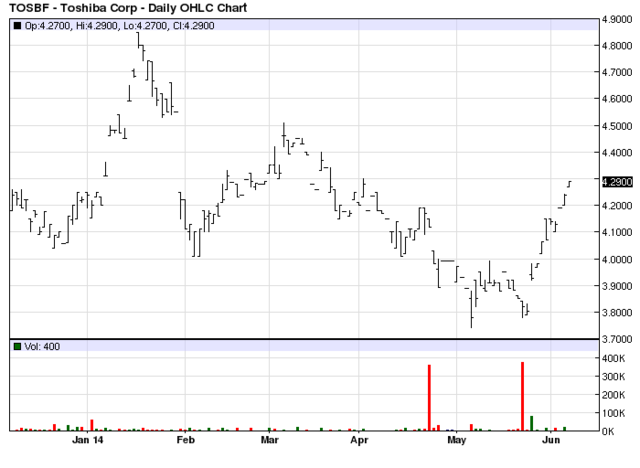Click the 4.5000 price axis label
This screenshot has height=468, width=640.
click(x=617, y=126)
